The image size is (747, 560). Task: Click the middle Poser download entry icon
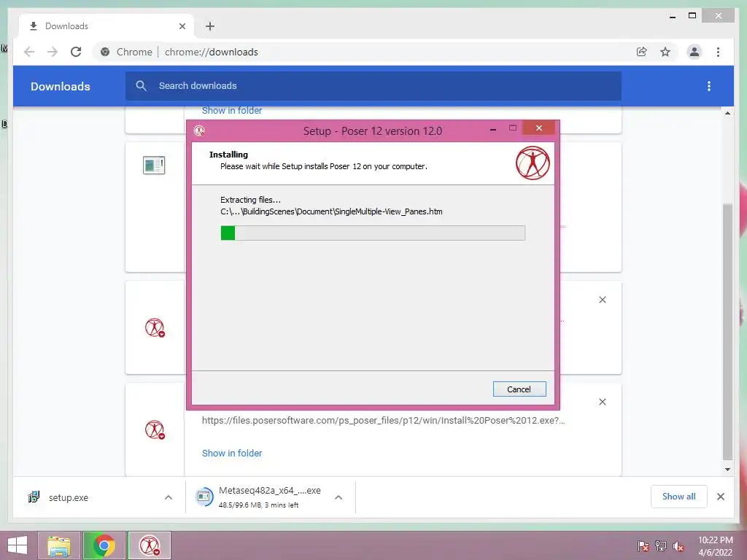(x=155, y=327)
